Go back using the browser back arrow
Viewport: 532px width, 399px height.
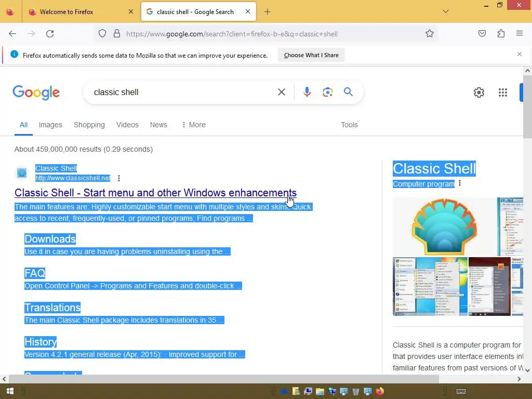coord(12,34)
